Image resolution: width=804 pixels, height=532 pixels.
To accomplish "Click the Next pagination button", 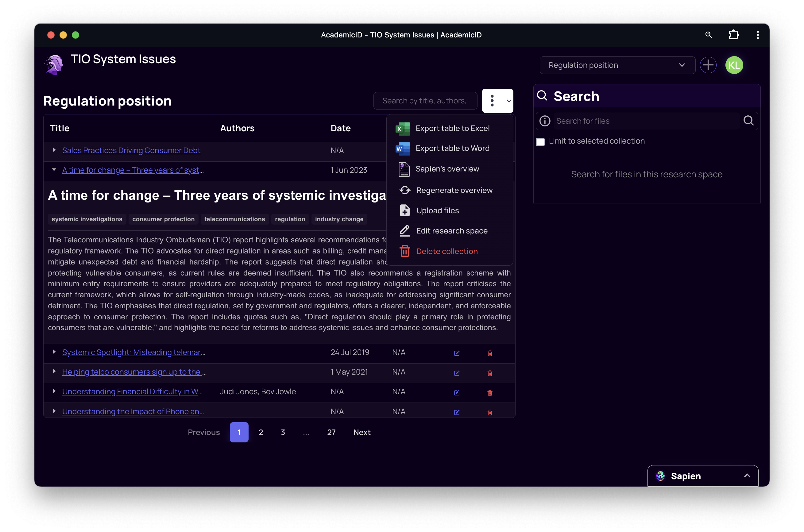I will coord(362,432).
